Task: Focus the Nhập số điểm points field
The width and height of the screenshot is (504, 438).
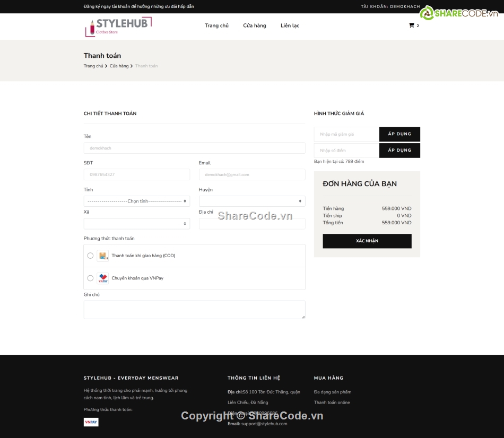Action: (346, 151)
